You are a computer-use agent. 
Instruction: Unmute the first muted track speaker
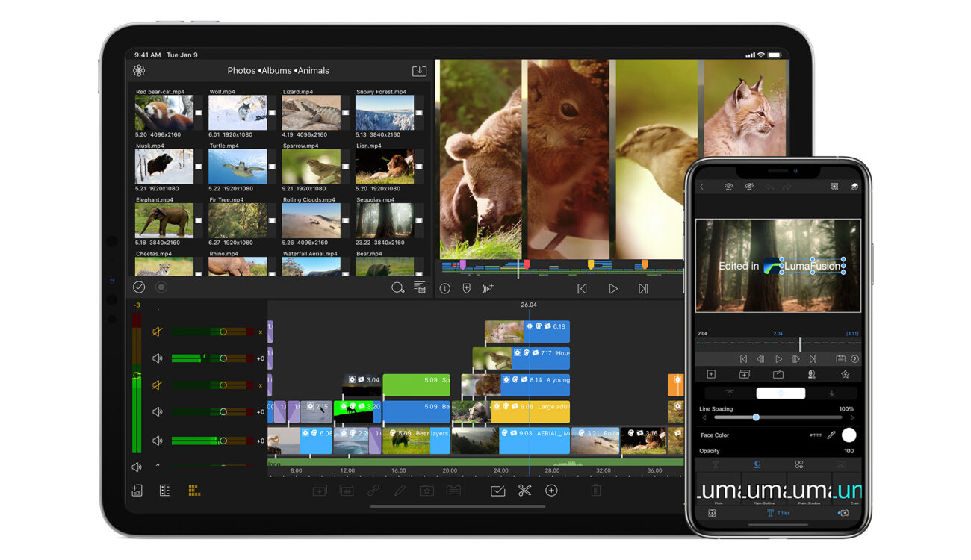tap(157, 332)
